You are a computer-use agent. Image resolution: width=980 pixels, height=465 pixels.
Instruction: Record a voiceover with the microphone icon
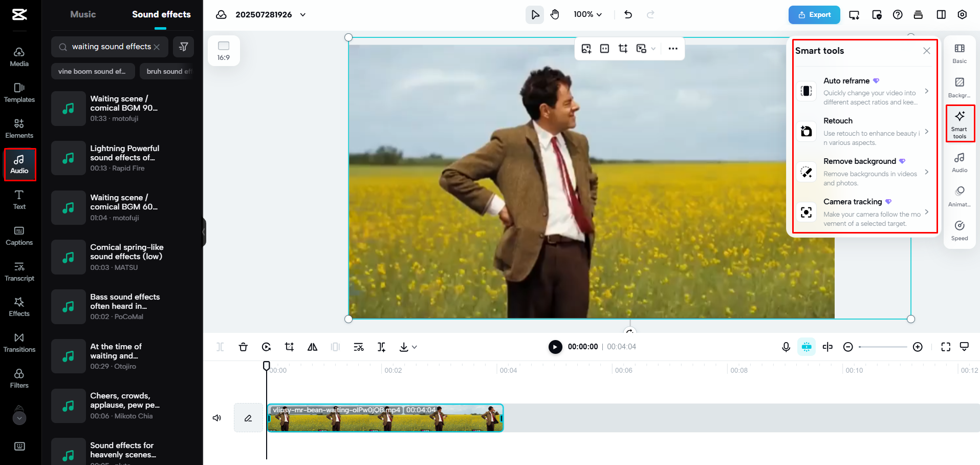pyautogui.click(x=786, y=347)
